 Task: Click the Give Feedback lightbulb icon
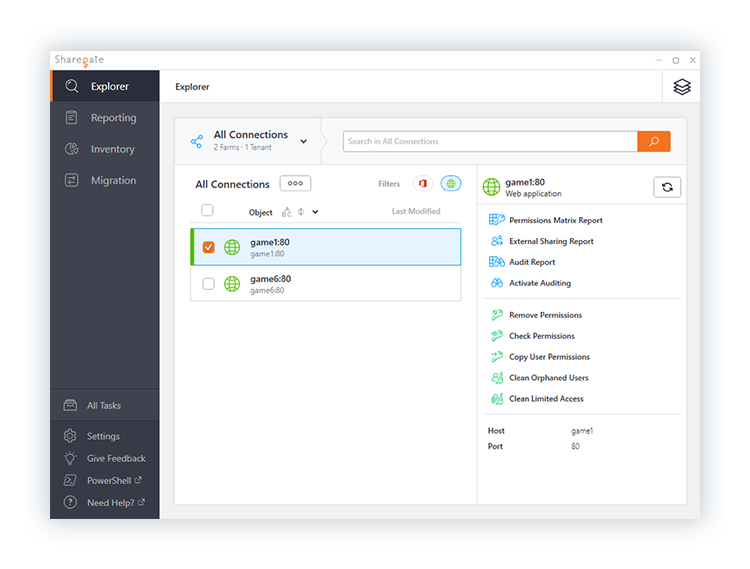(70, 458)
